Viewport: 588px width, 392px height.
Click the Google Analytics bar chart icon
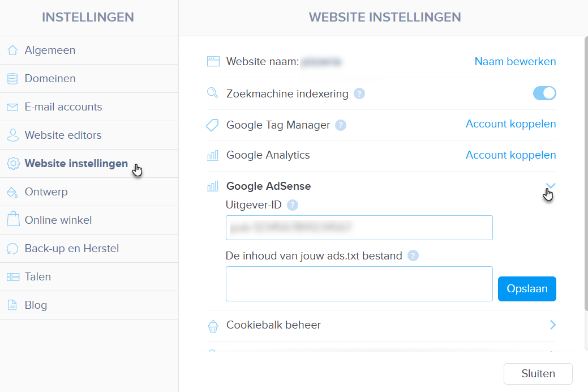(x=213, y=155)
